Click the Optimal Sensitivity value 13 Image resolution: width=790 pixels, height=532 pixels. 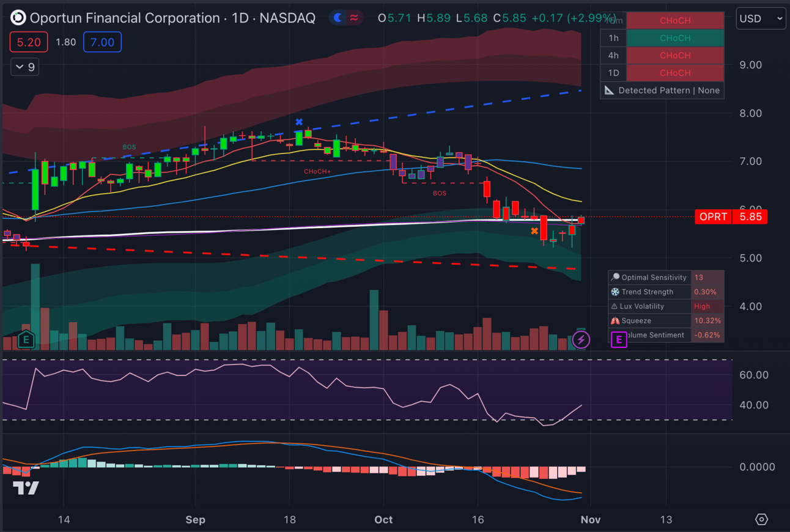coord(699,278)
